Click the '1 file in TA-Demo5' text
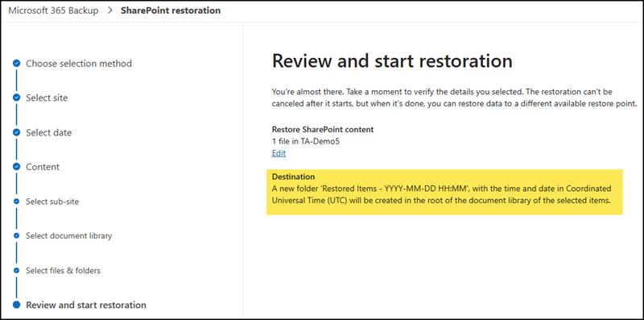Image resolution: width=644 pixels, height=320 pixels. (x=306, y=142)
